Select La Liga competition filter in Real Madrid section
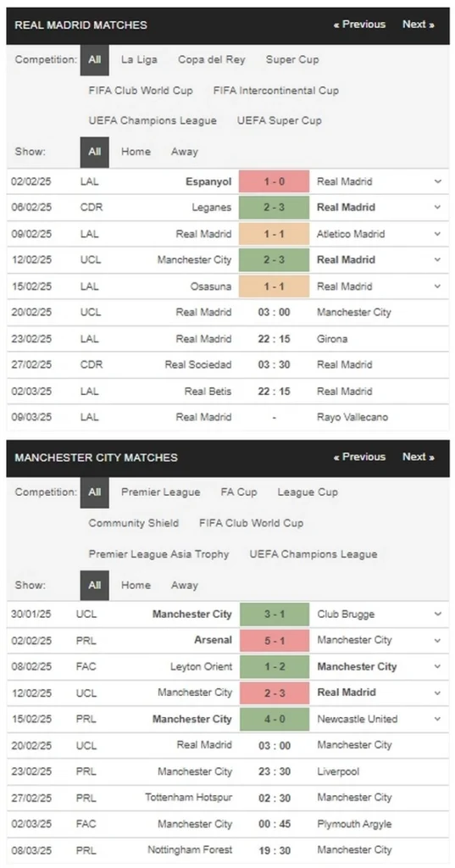This screenshot has height=868, width=455. [139, 60]
